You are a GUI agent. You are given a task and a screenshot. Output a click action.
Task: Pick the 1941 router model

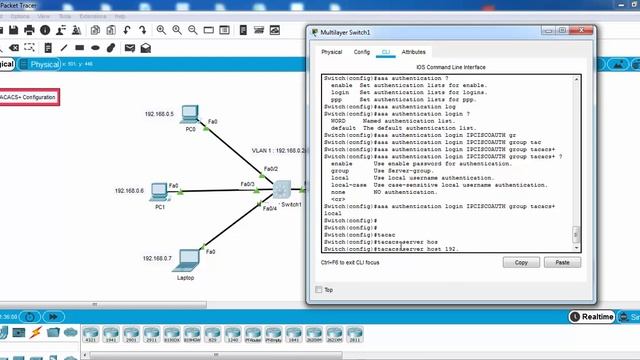pos(111,334)
